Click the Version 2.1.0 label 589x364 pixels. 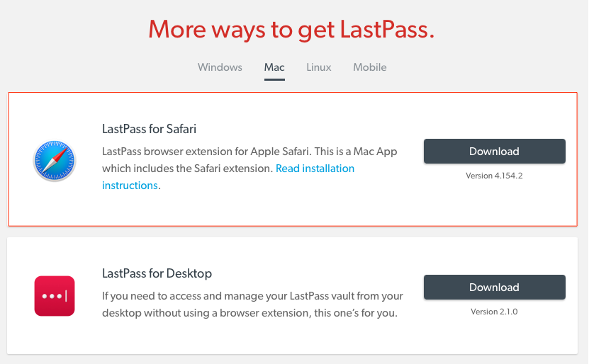pyautogui.click(x=494, y=312)
